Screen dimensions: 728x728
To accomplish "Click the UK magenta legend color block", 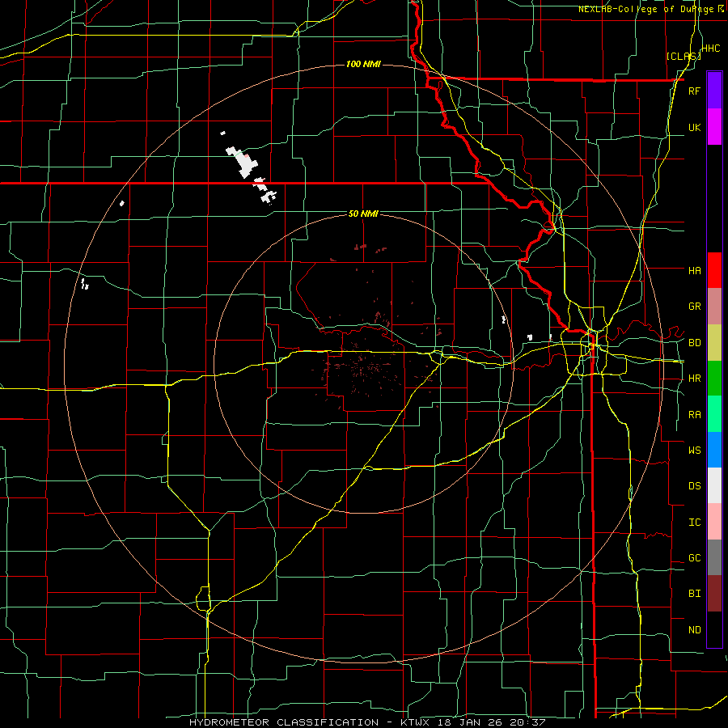I will [714, 127].
